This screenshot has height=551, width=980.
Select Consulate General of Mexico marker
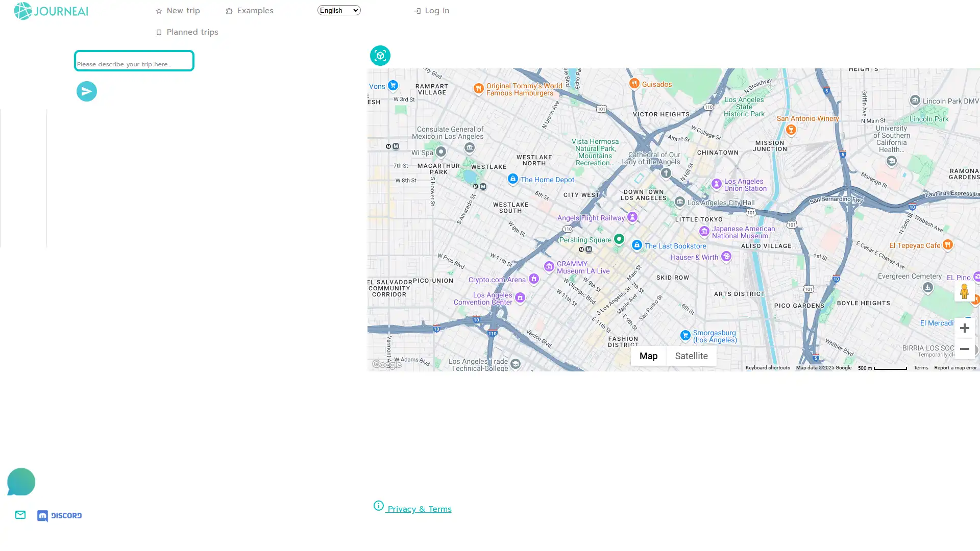click(x=469, y=148)
